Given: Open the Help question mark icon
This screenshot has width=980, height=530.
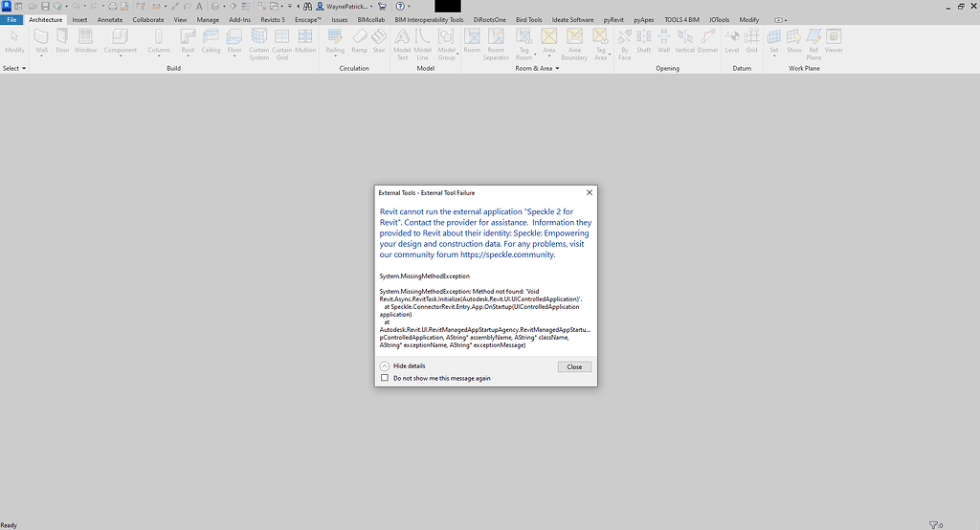Looking at the screenshot, I should point(400,7).
